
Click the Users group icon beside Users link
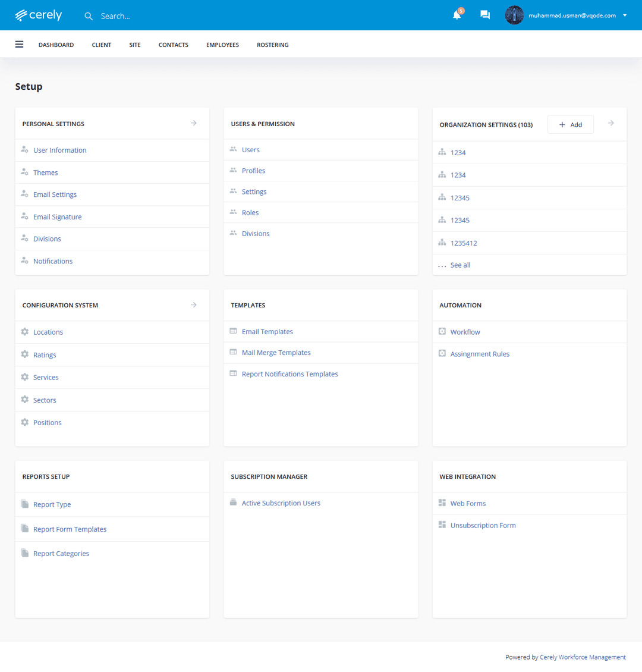coord(233,149)
